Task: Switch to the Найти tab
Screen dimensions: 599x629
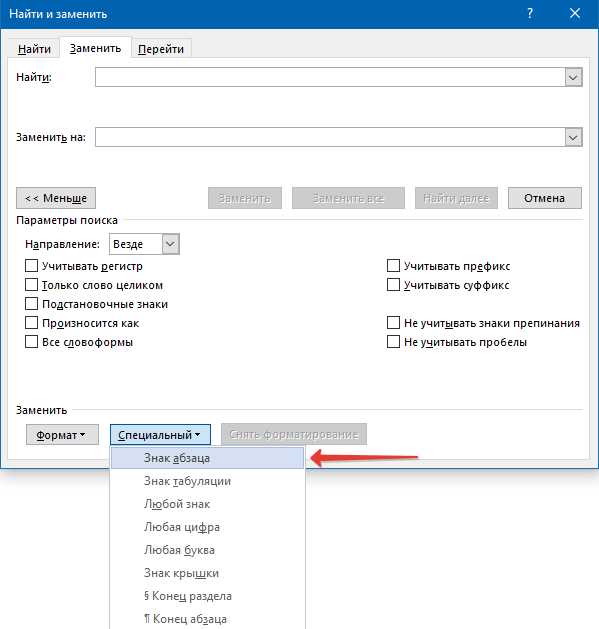Action: coord(34,49)
